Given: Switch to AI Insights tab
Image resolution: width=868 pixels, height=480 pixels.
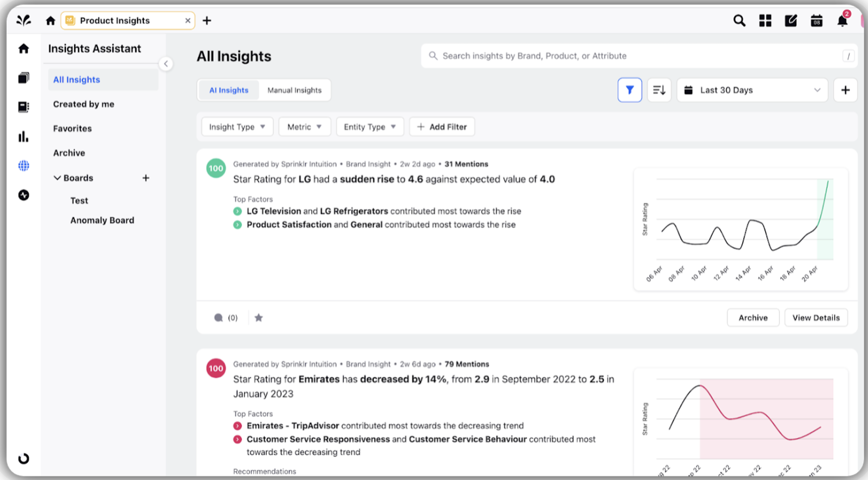Looking at the screenshot, I should tap(229, 90).
